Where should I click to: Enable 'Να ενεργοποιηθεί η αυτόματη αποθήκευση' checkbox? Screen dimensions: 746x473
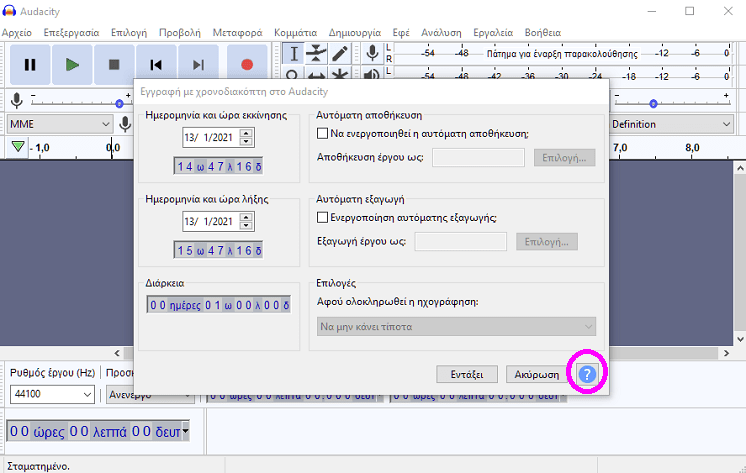click(x=322, y=134)
